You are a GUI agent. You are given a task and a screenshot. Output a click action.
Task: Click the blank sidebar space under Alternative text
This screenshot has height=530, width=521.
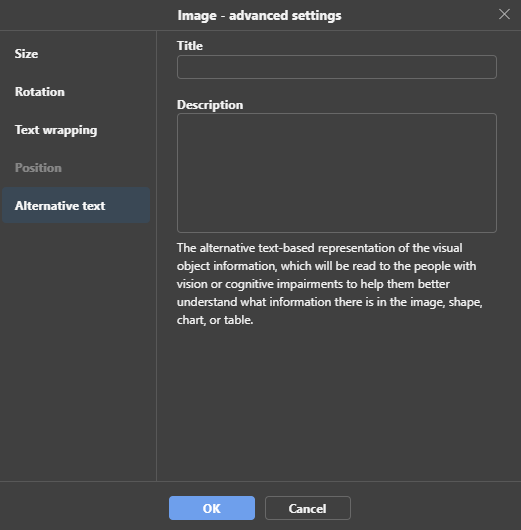(x=78, y=352)
